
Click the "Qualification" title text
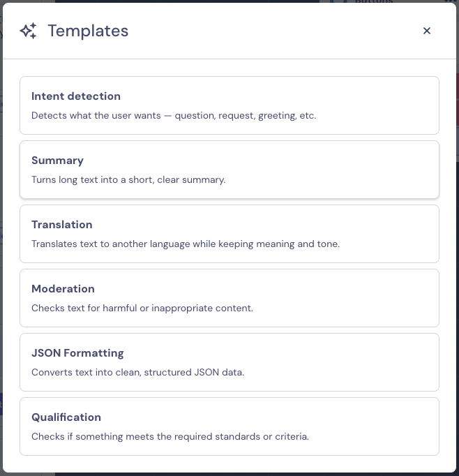[x=66, y=417]
